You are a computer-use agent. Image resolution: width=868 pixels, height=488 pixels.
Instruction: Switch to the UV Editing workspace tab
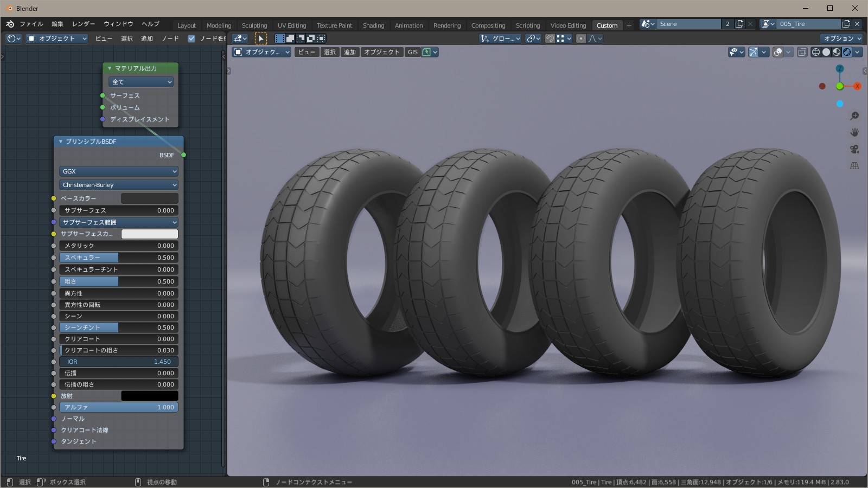pos(292,25)
